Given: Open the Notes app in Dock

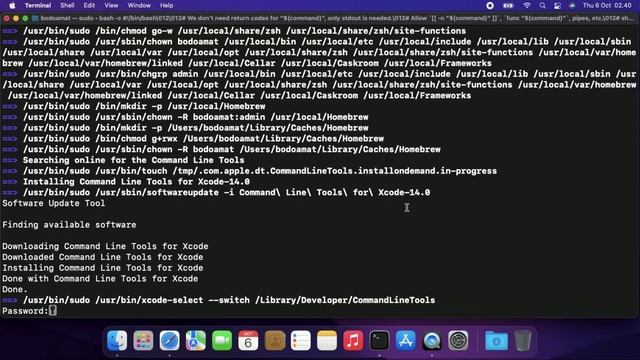Looking at the screenshot, I should (327, 340).
